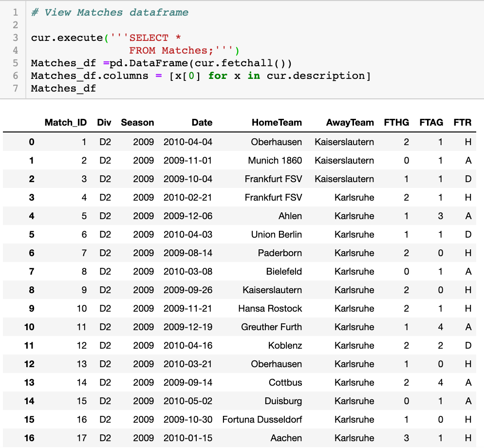The width and height of the screenshot is (484, 448).
Task: Click the Div column header
Action: click(x=104, y=123)
